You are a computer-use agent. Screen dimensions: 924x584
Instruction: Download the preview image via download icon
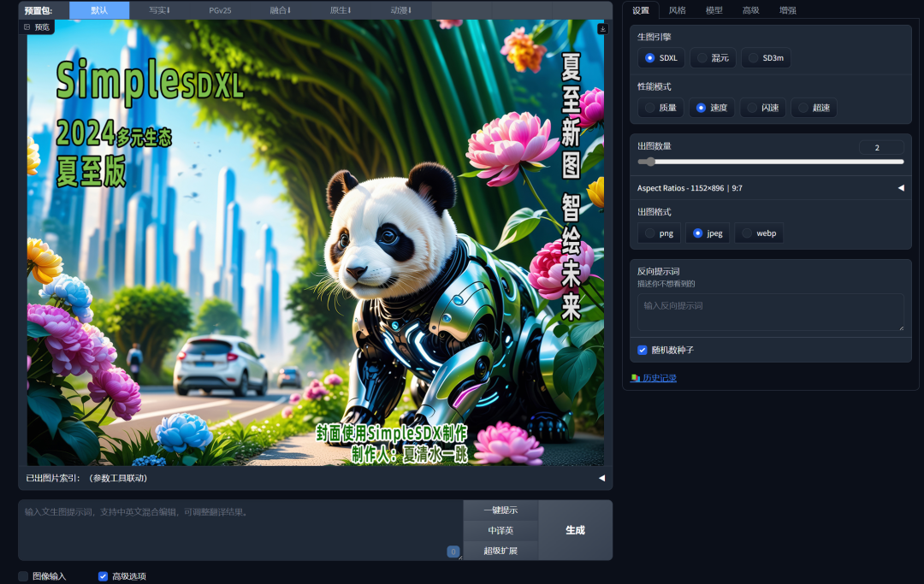[x=602, y=29]
